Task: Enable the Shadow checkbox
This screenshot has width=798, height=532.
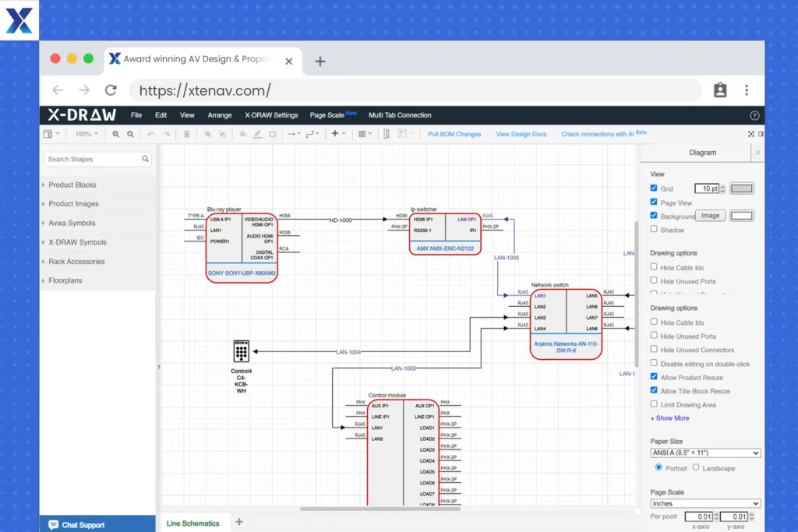Action: (x=654, y=230)
